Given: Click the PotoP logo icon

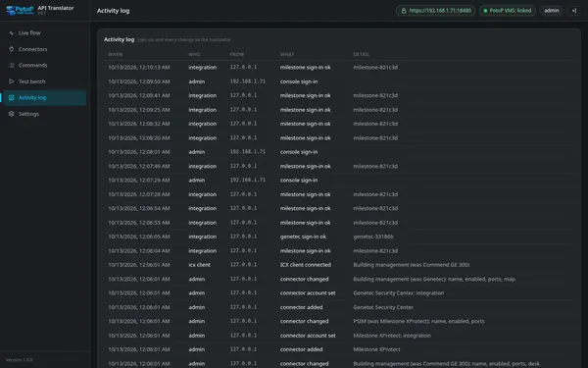Looking at the screenshot, I should click(20, 10).
